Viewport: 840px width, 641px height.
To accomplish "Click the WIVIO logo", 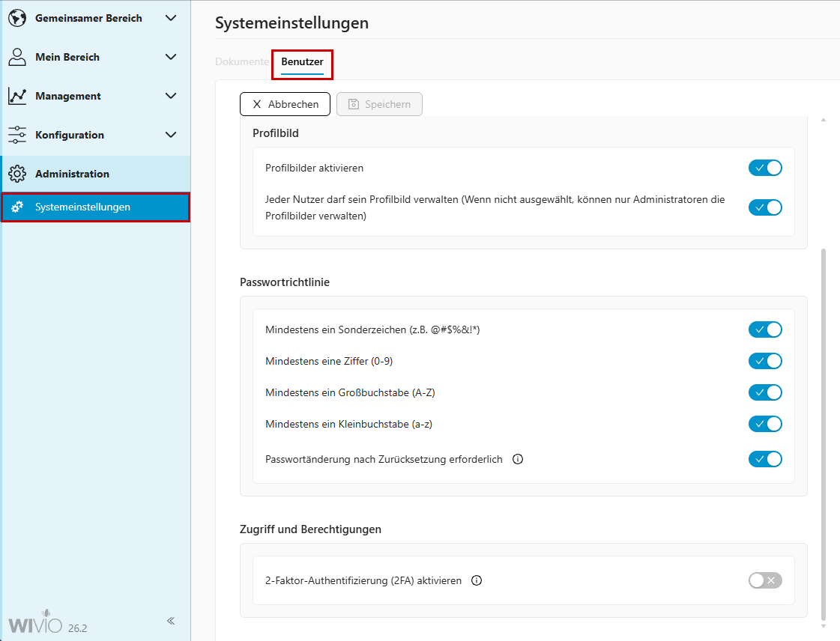I will click(35, 625).
